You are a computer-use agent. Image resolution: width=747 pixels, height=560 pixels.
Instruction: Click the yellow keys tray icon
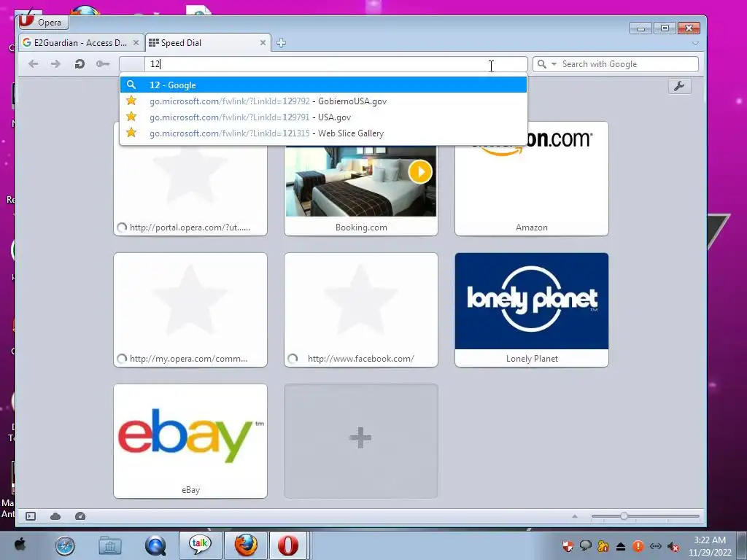603,546
